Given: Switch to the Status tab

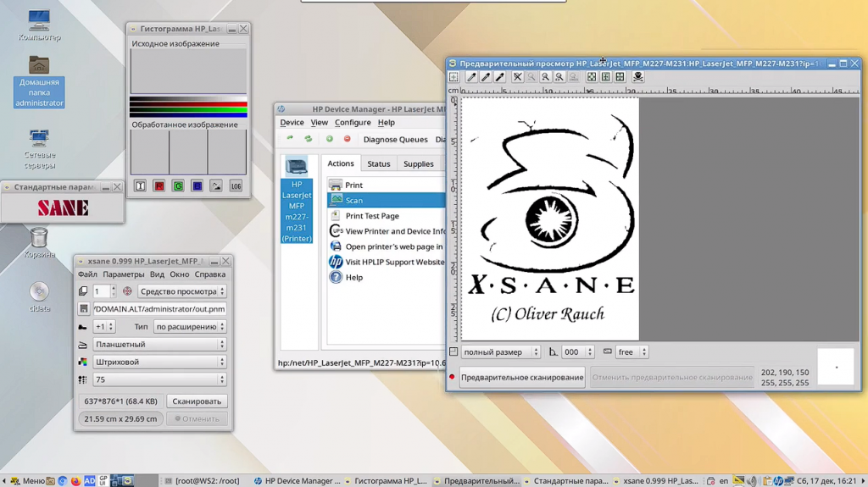Looking at the screenshot, I should click(x=379, y=163).
